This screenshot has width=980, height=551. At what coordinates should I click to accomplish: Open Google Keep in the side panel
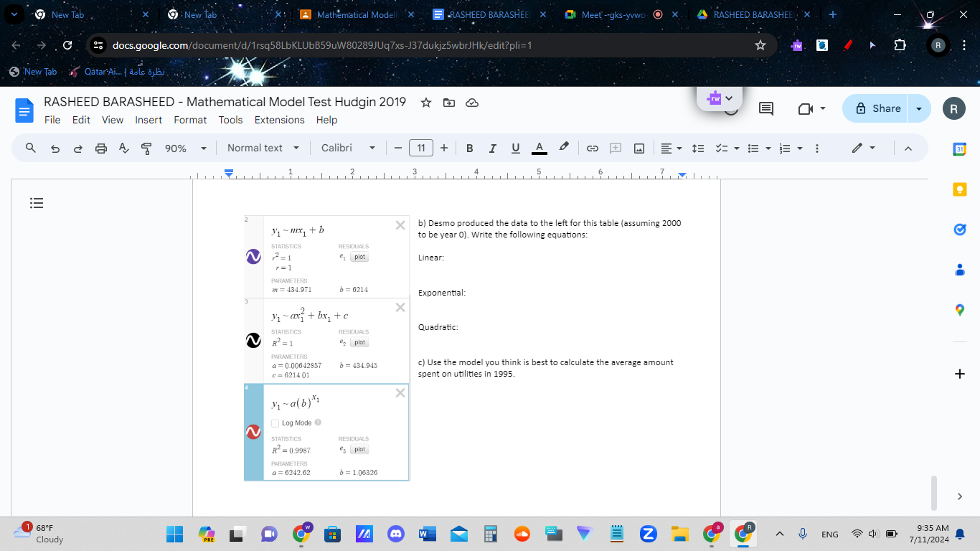(960, 189)
